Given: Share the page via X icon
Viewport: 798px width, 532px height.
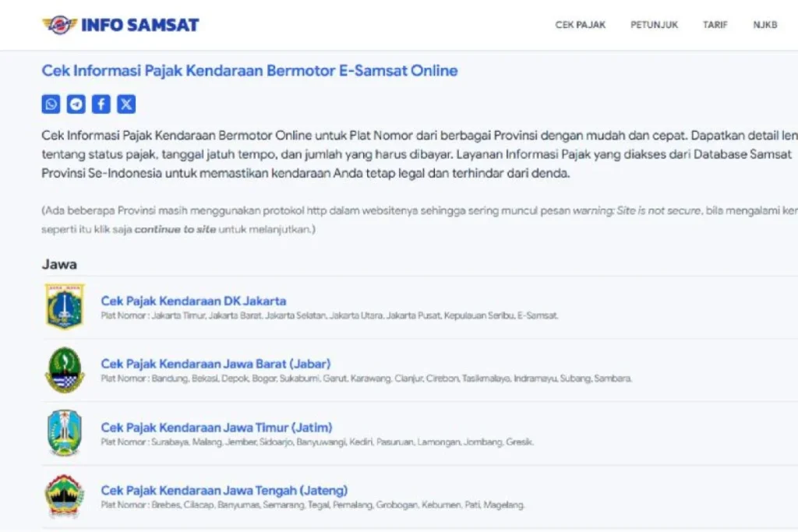Looking at the screenshot, I should coord(126,104).
